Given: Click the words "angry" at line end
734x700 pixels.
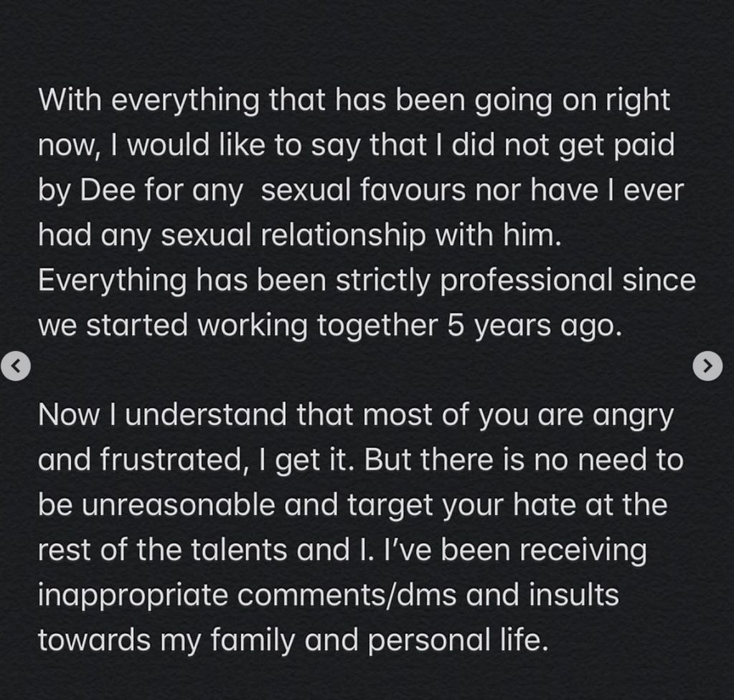Looking at the screenshot, I should pos(633,416).
